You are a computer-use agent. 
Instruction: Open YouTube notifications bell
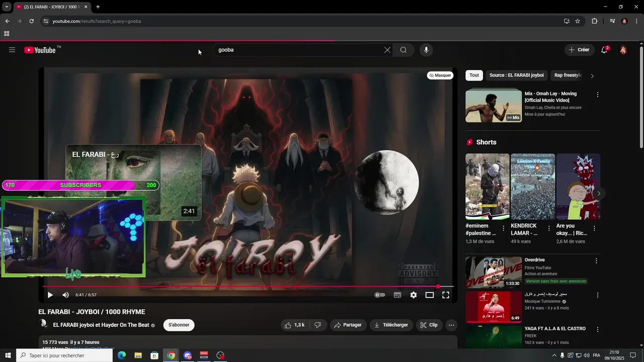[604, 50]
